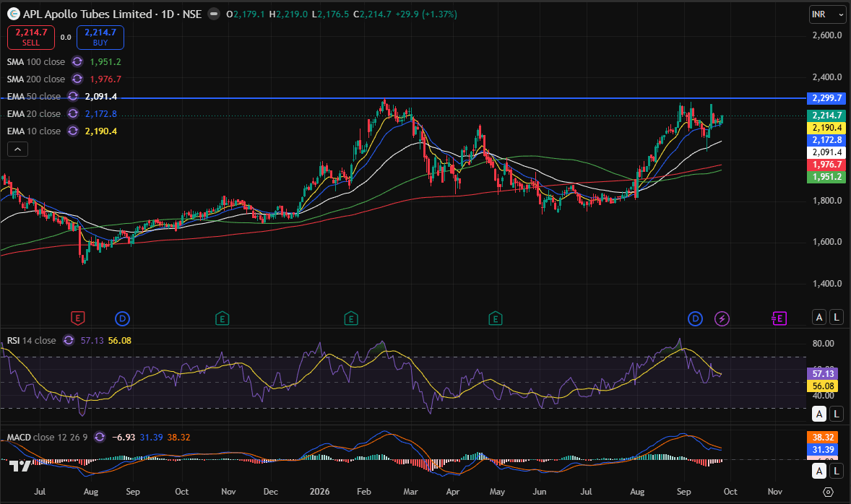Click the APL Apollo Tubes symbol logo icon
851x504 pixels.
coord(14,14)
